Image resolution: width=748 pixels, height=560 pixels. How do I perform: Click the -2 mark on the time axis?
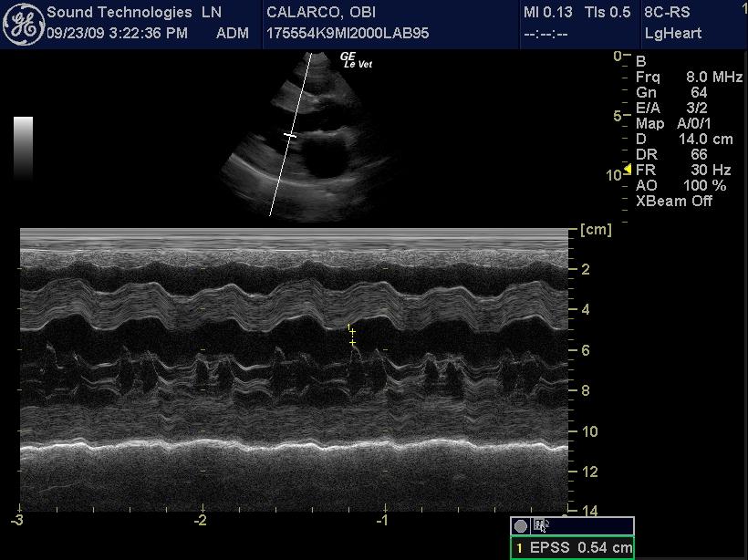(x=200, y=520)
